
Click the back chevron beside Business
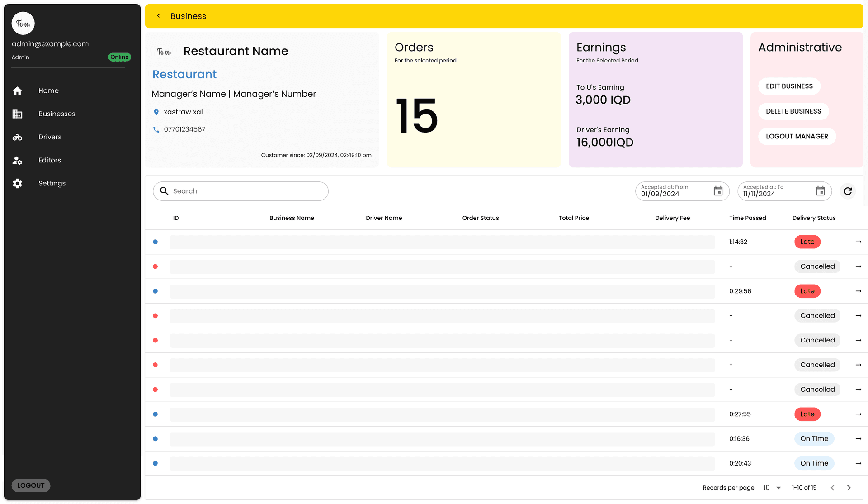[158, 16]
